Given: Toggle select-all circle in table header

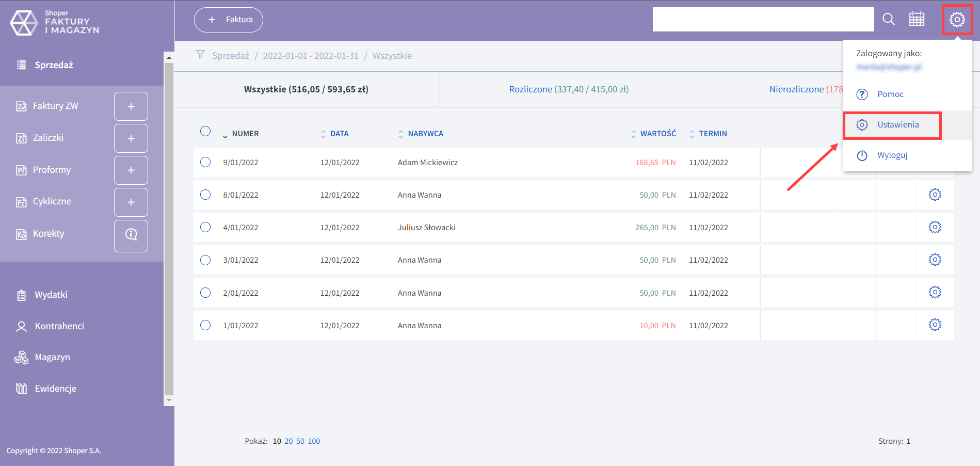Looking at the screenshot, I should [x=205, y=131].
